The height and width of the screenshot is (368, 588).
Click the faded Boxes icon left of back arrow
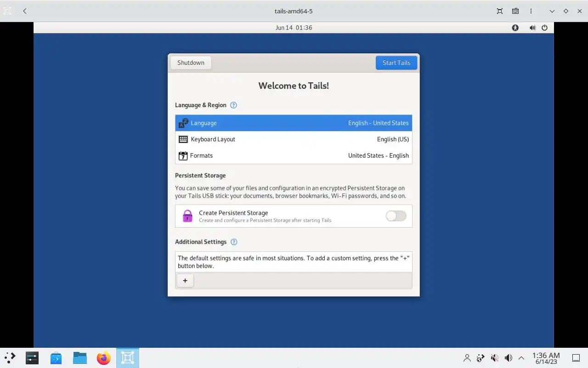[x=7, y=11]
